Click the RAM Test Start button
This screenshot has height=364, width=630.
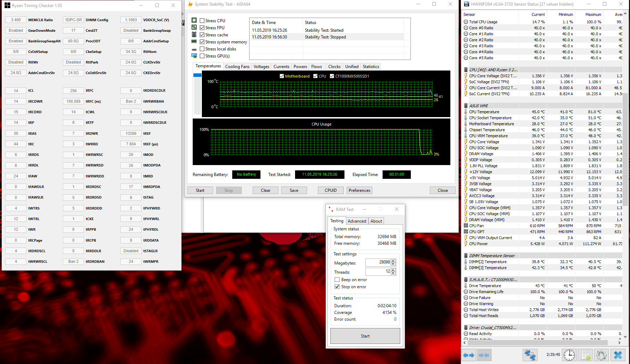pos(365,336)
